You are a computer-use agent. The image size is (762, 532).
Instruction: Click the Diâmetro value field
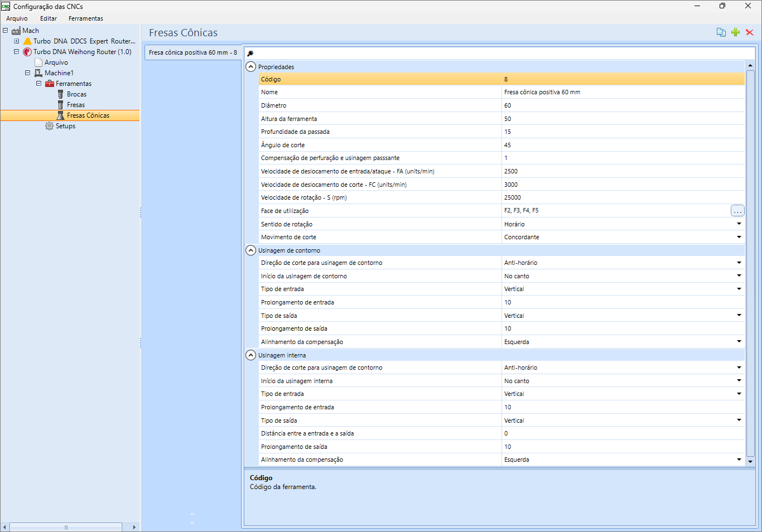click(x=622, y=105)
